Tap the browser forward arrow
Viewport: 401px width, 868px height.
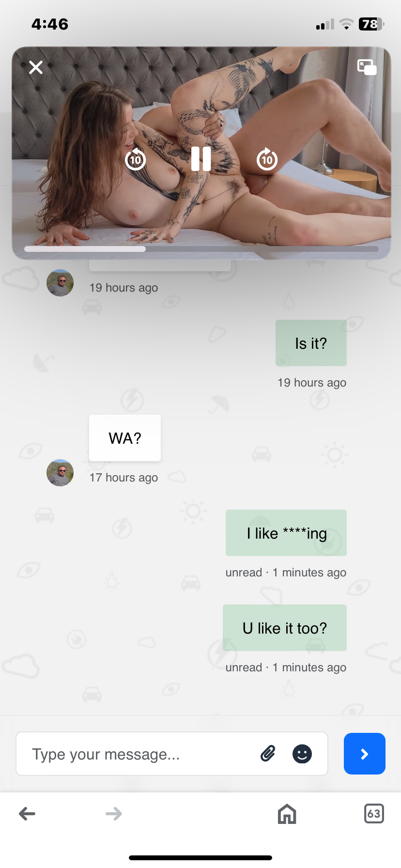tap(114, 814)
